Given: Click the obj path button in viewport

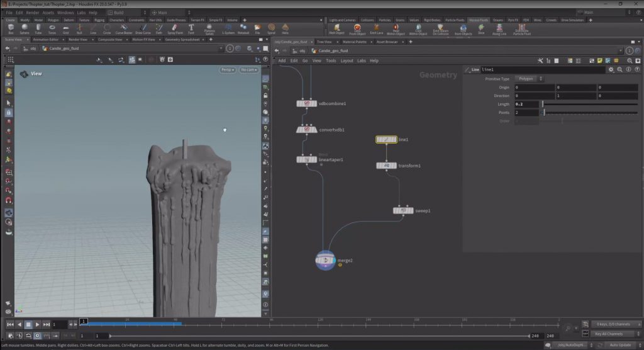Looking at the screenshot, I should pyautogui.click(x=30, y=48).
